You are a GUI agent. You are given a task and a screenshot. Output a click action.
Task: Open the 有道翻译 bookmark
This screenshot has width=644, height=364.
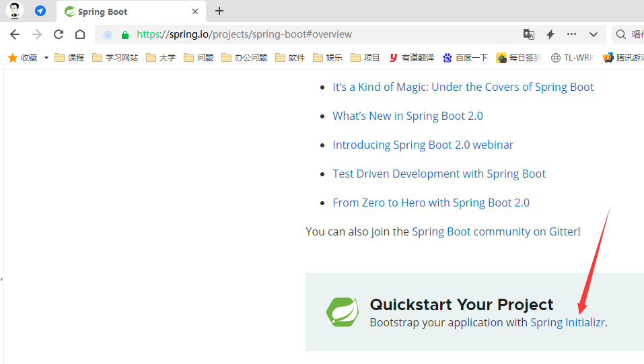(412, 58)
